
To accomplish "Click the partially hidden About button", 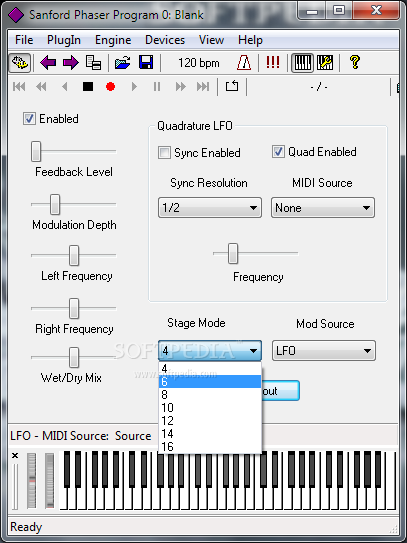I will point(280,391).
